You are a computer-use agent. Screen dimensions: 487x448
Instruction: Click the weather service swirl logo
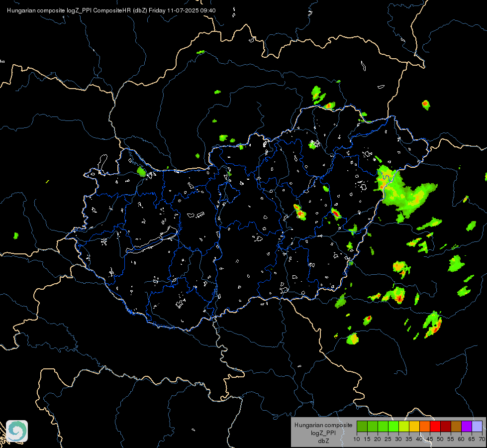point(17,431)
